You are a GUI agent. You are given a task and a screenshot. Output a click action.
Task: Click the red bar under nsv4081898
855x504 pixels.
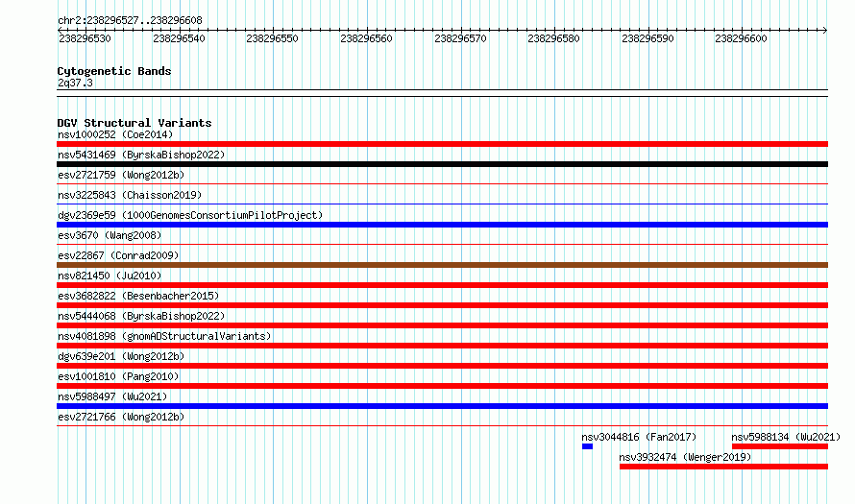tap(442, 346)
